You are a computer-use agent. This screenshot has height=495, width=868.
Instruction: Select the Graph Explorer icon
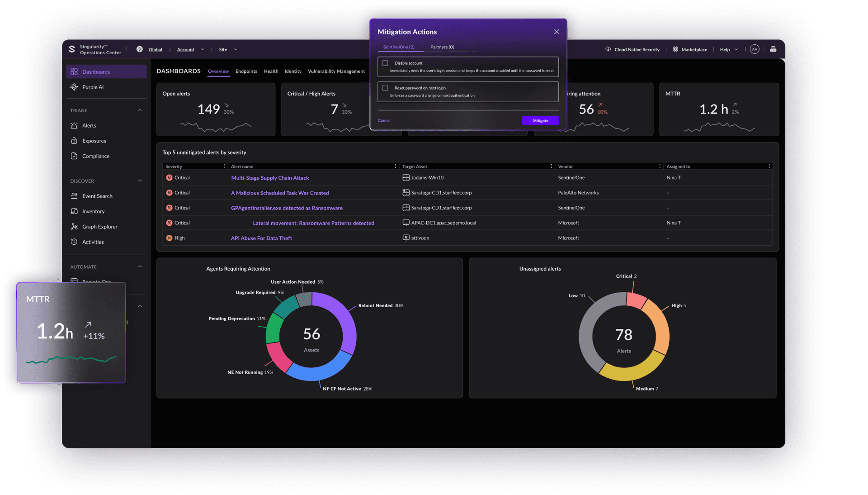(x=74, y=227)
